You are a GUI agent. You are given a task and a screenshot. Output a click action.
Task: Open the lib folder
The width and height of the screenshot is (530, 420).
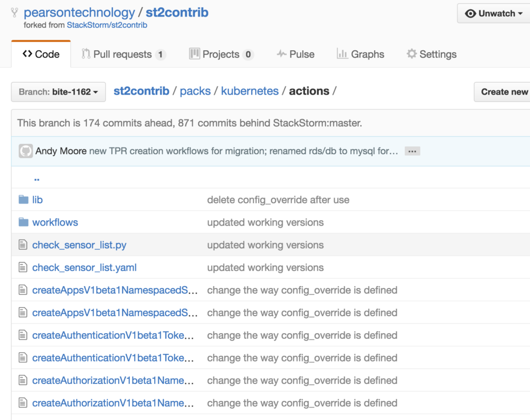tap(37, 200)
